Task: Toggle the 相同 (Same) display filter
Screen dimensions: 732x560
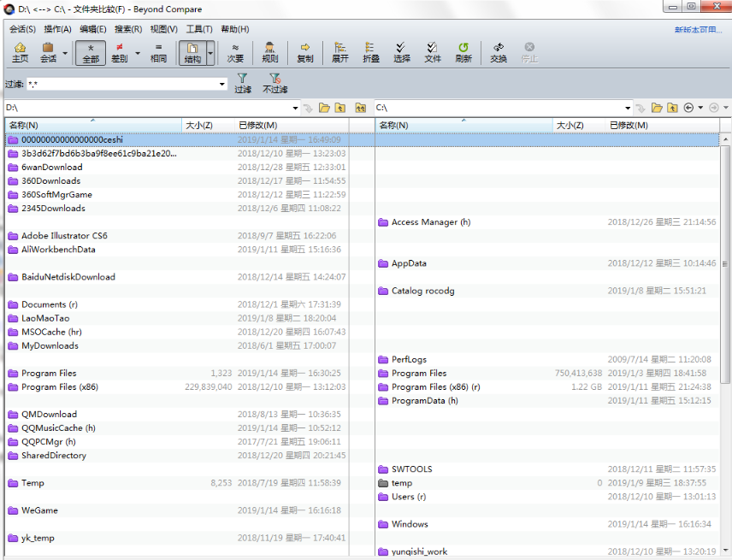Action: 159,52
